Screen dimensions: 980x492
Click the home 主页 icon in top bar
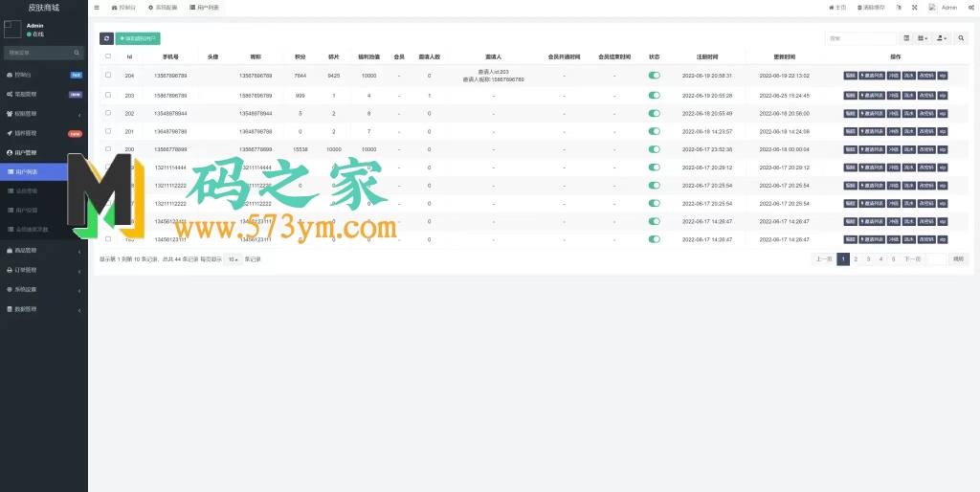point(836,8)
